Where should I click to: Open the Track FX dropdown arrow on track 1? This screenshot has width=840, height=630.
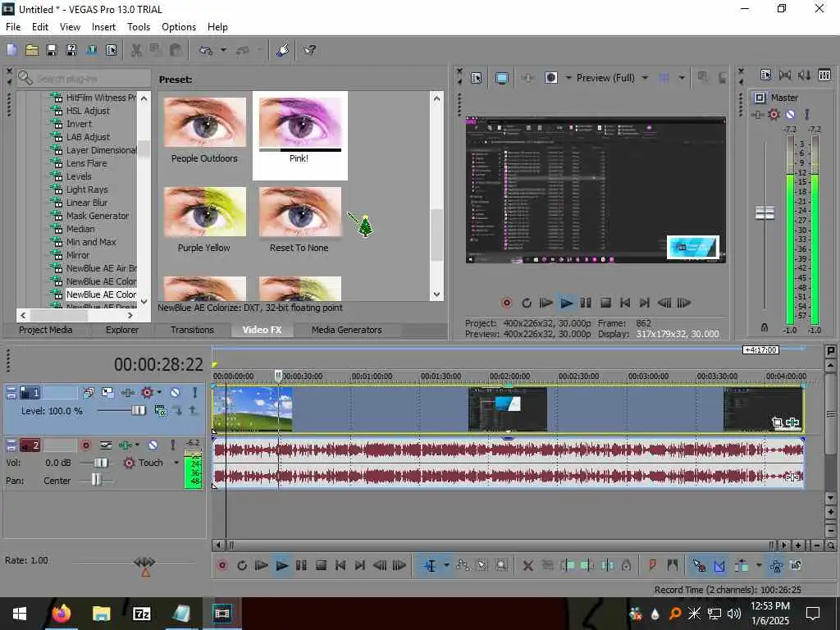[x=160, y=393]
